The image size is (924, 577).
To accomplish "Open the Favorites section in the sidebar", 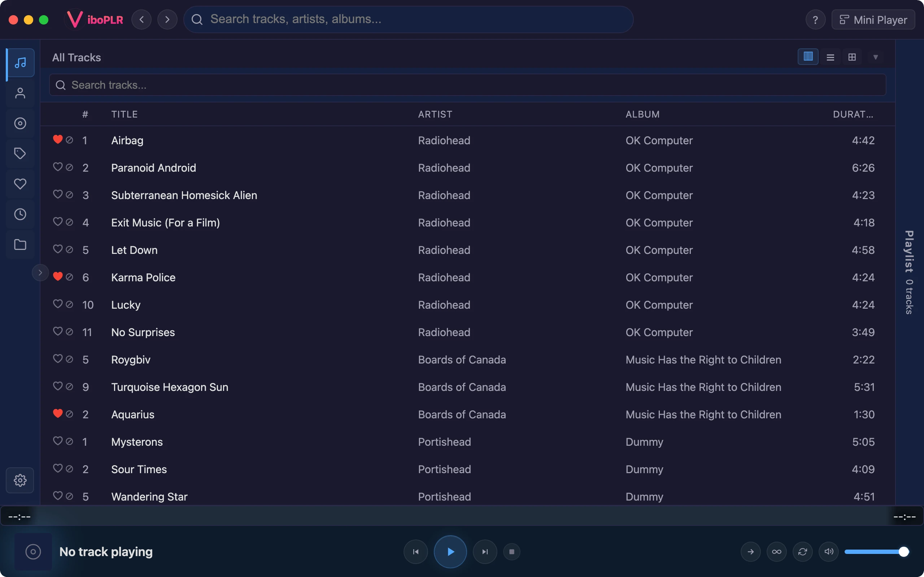I will coord(20,184).
